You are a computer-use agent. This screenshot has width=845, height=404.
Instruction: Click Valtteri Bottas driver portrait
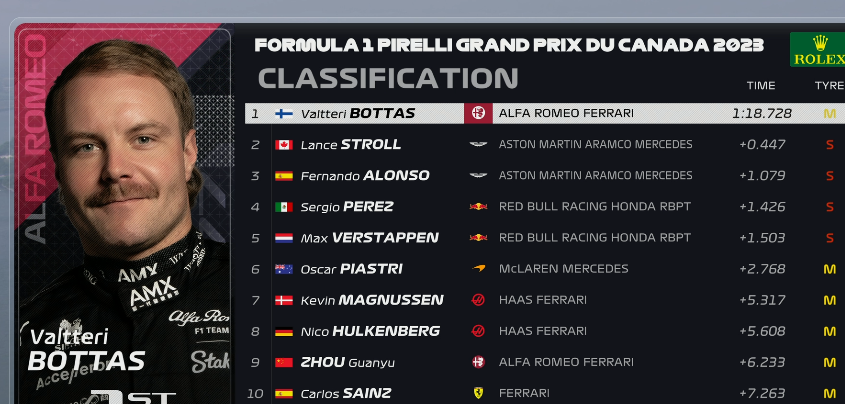pos(124,214)
